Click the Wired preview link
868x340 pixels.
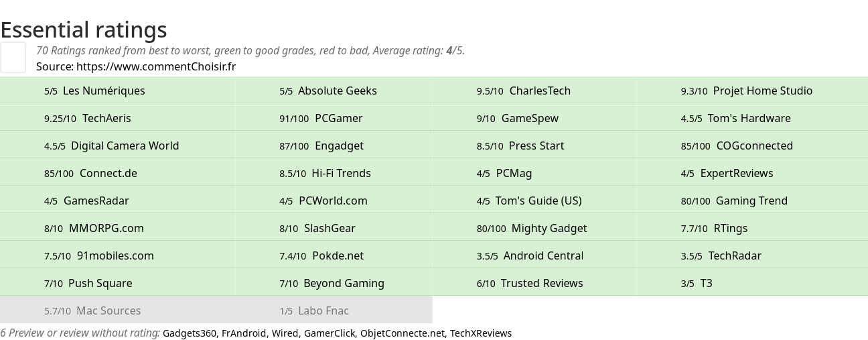click(285, 333)
